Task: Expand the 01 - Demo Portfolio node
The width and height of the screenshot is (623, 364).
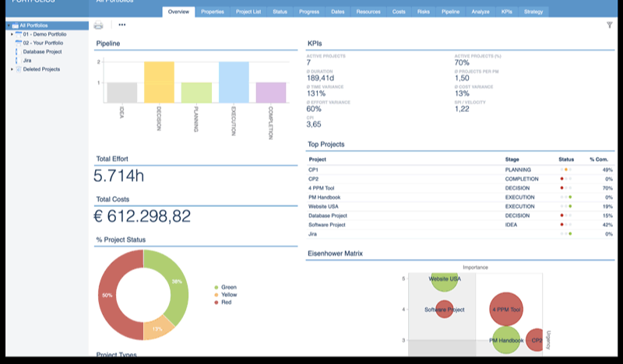Action: [12, 34]
